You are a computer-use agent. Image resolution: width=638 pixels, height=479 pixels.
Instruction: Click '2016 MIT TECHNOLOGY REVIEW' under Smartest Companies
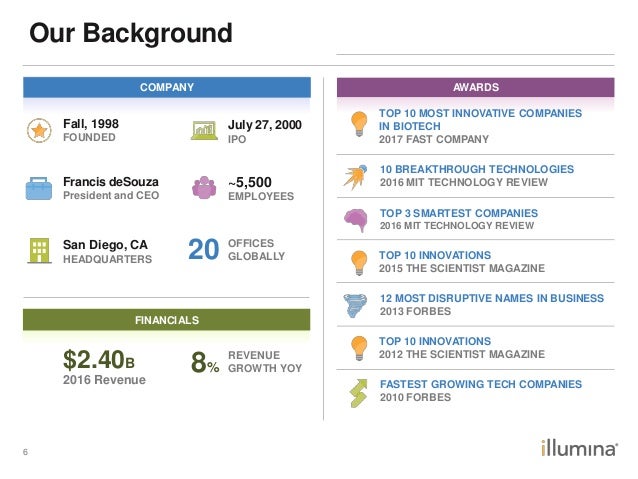click(x=457, y=225)
